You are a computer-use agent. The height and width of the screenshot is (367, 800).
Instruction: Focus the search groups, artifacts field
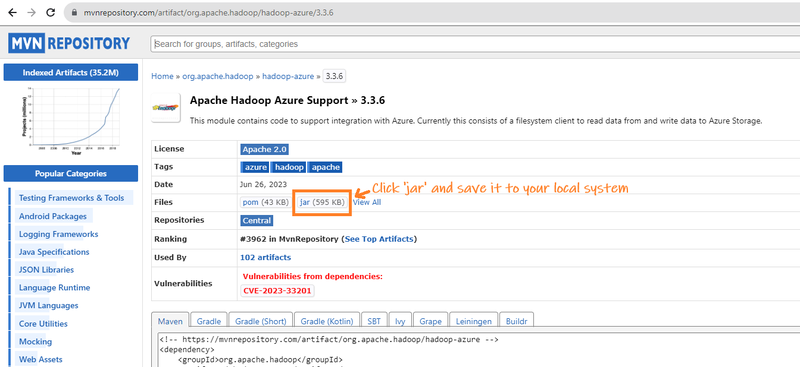(474, 44)
